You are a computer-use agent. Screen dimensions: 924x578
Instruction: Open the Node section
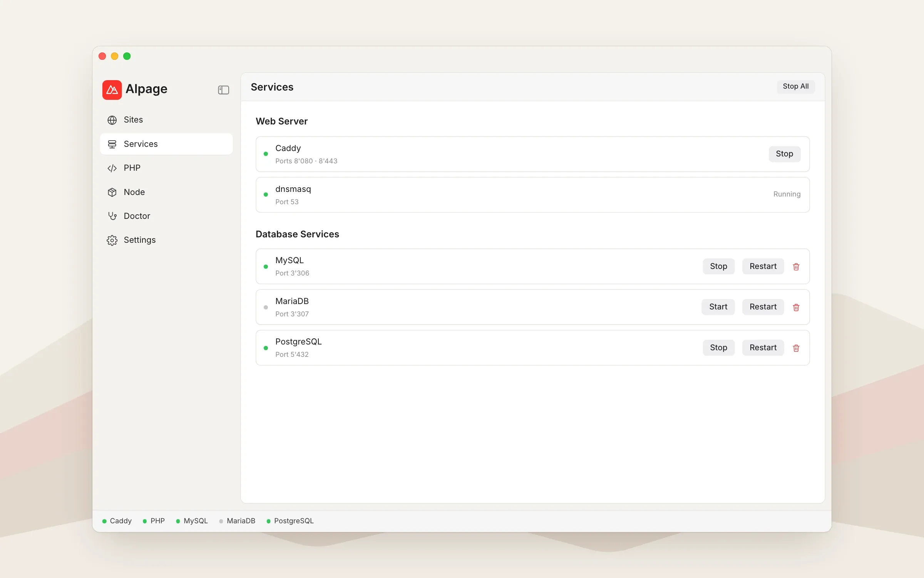pyautogui.click(x=166, y=192)
